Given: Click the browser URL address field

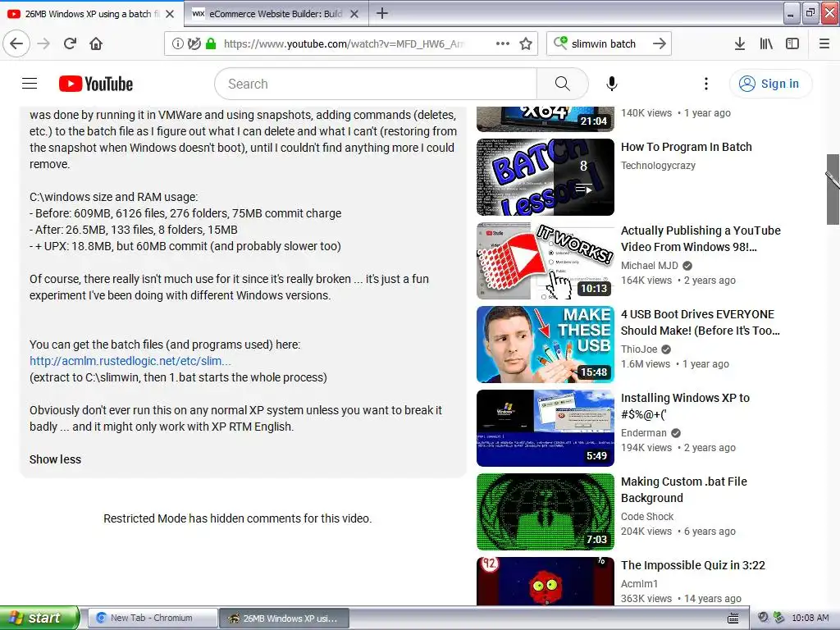Looking at the screenshot, I should [x=344, y=43].
